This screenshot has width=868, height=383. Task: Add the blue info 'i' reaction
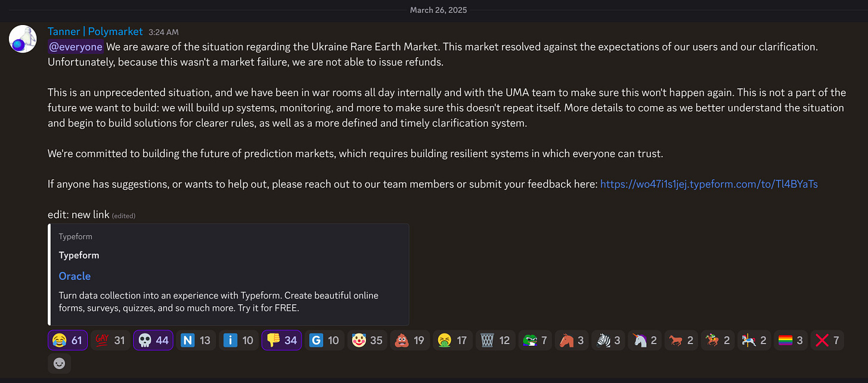pos(238,340)
